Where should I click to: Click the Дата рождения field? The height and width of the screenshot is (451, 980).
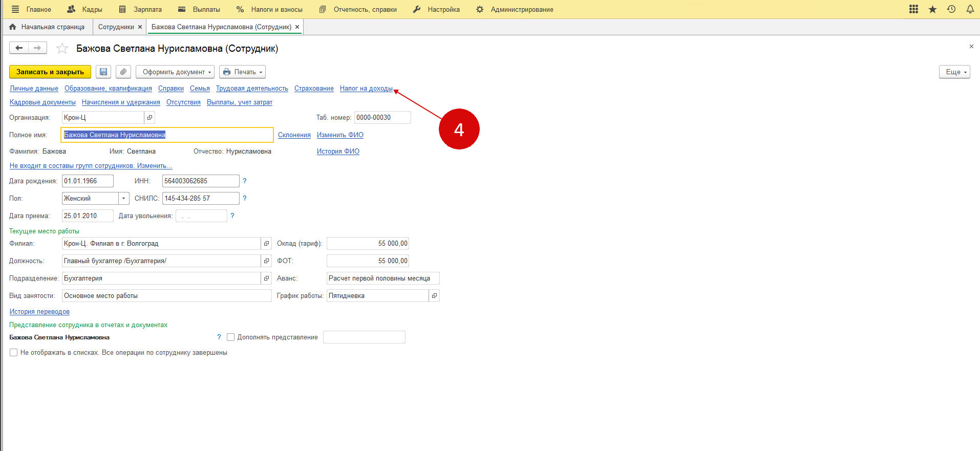pyautogui.click(x=88, y=181)
